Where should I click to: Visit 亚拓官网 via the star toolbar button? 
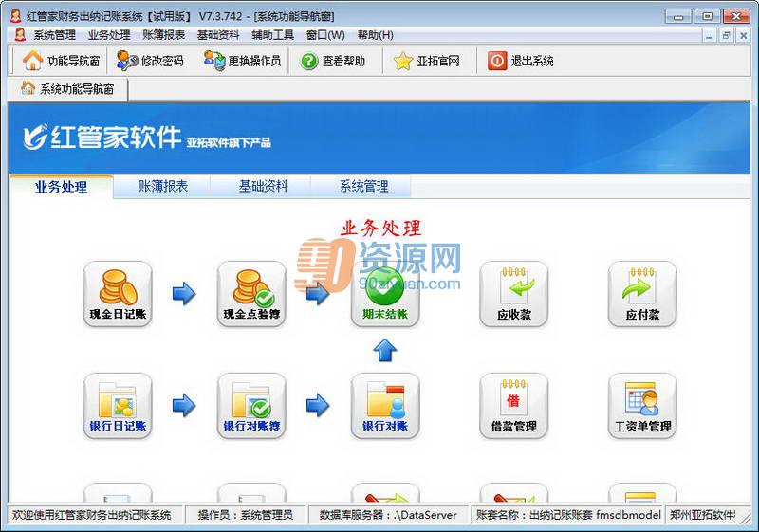(x=426, y=61)
